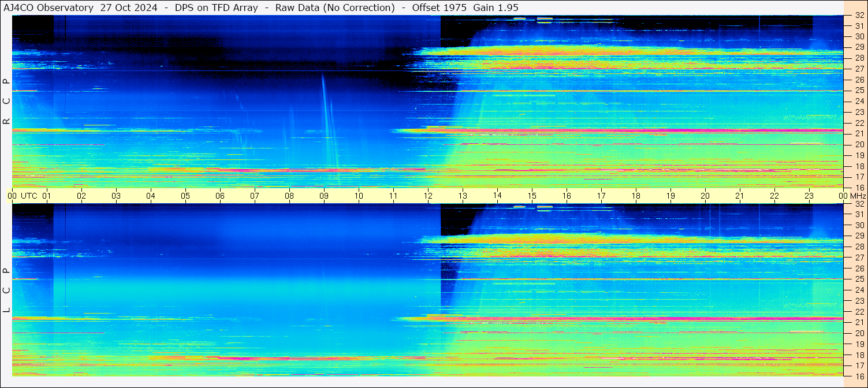Select hour 22 on the time axis
The image size is (868, 388).
pyautogui.click(x=774, y=196)
